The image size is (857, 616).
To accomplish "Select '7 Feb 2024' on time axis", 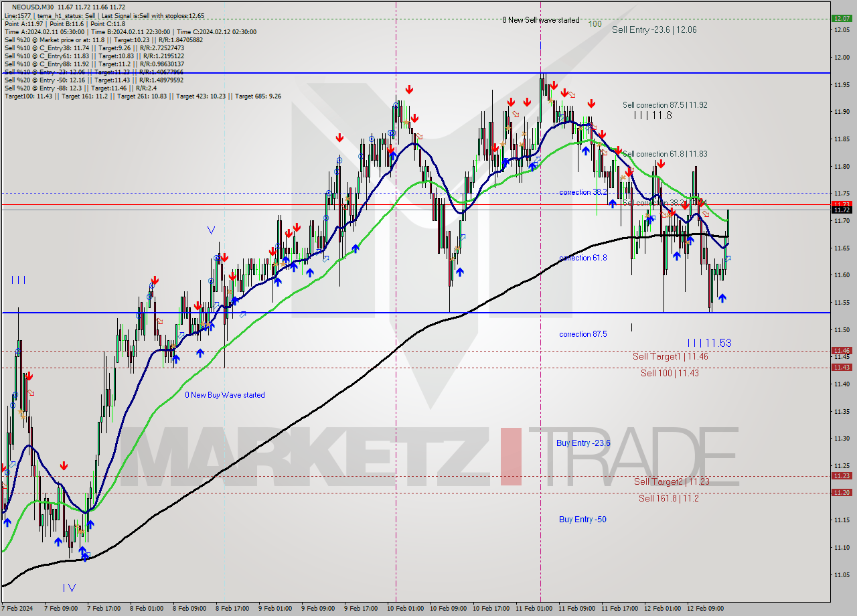I will point(17,609).
